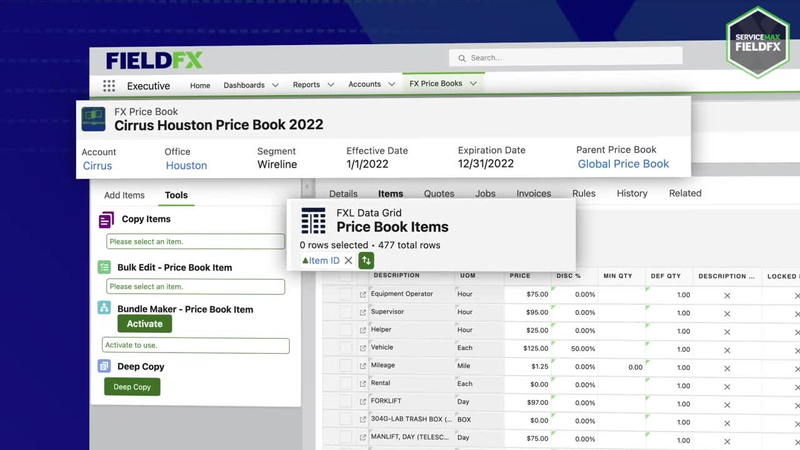Screen dimensions: 800x450
Task: Open the Details tab
Action: click(x=343, y=194)
